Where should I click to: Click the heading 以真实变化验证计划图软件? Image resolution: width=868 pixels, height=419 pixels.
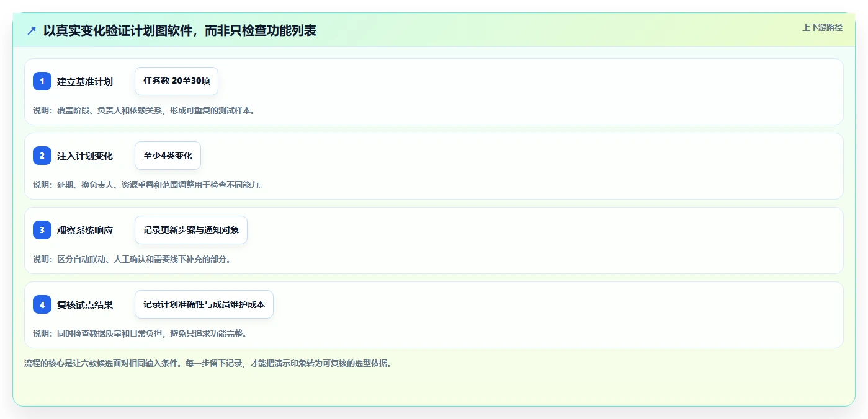pyautogui.click(x=179, y=30)
